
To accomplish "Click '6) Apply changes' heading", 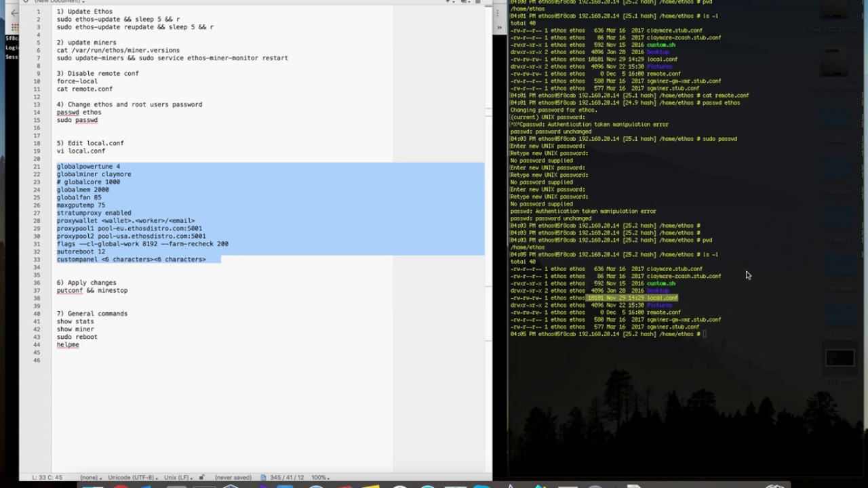I will coord(86,283).
